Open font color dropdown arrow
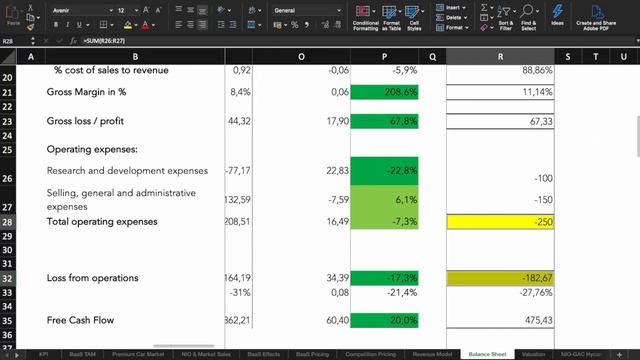The height and width of the screenshot is (360, 640). [153, 25]
